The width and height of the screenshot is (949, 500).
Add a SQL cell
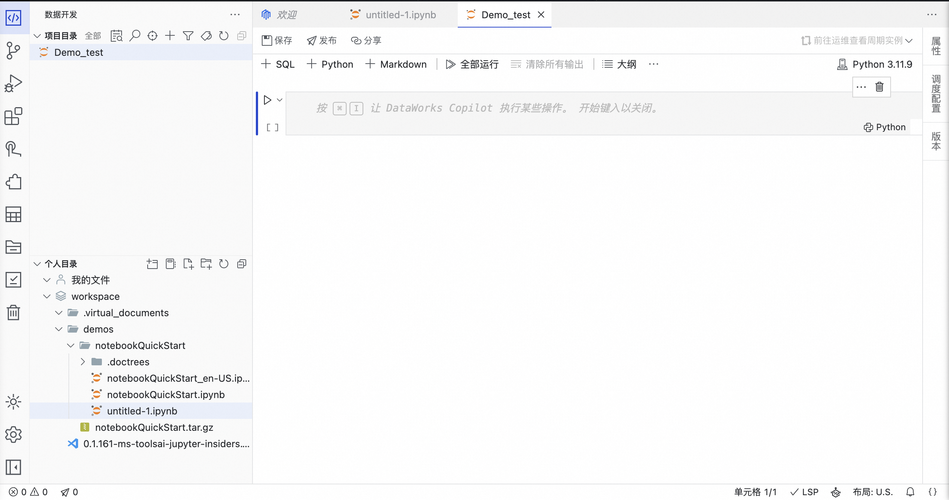pos(278,64)
